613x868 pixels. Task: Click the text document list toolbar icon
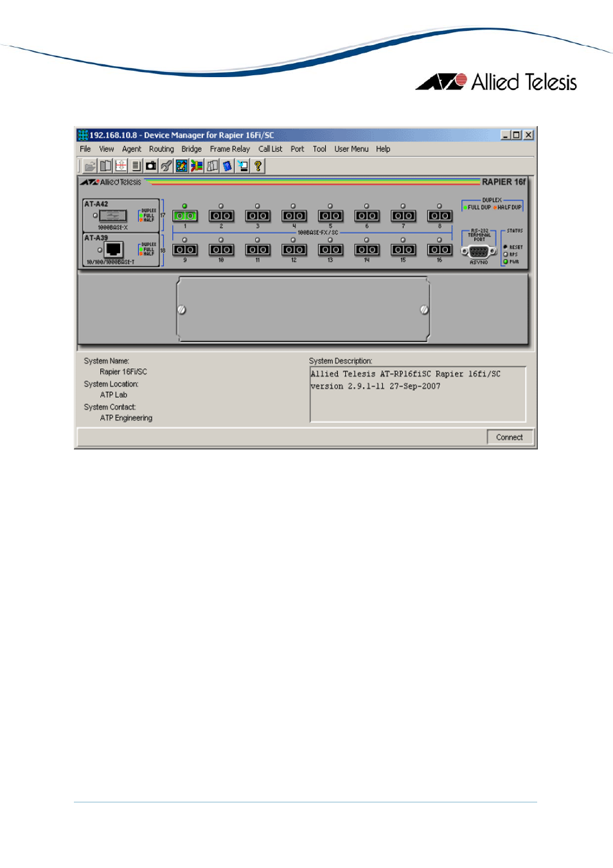click(136, 166)
